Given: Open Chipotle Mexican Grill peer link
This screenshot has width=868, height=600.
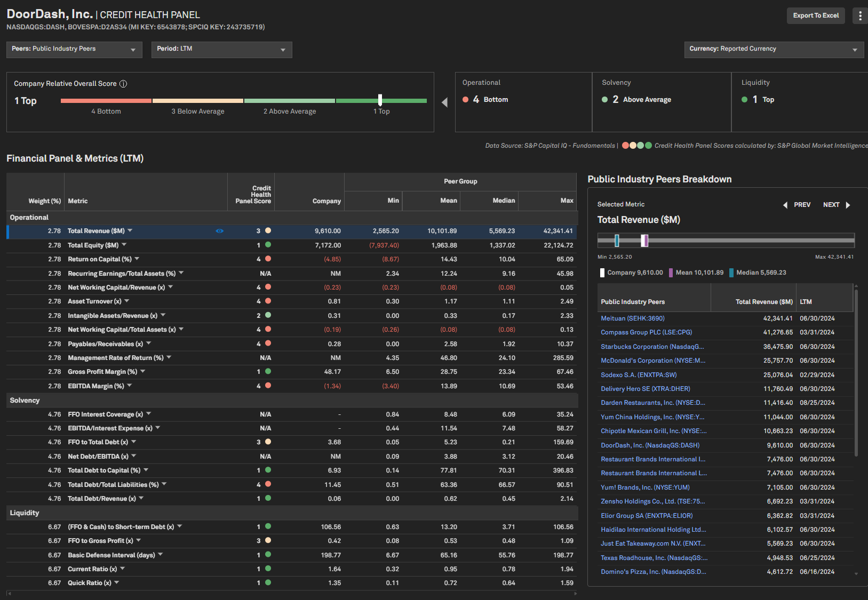Looking at the screenshot, I should 654,431.
